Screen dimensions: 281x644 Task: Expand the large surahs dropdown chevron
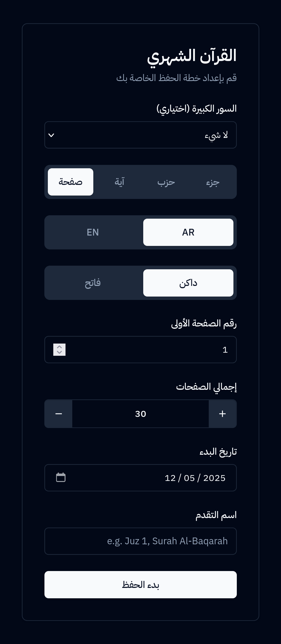point(51,135)
